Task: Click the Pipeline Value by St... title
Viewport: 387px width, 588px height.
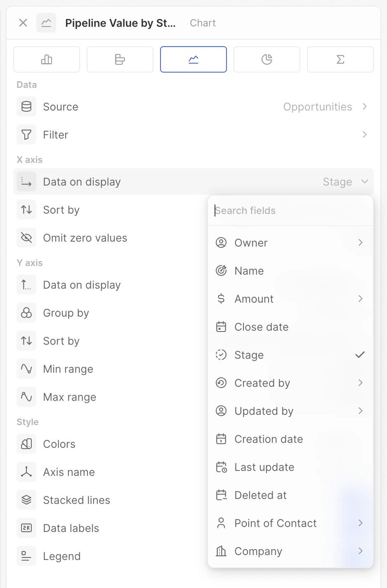Action: pyautogui.click(x=120, y=23)
